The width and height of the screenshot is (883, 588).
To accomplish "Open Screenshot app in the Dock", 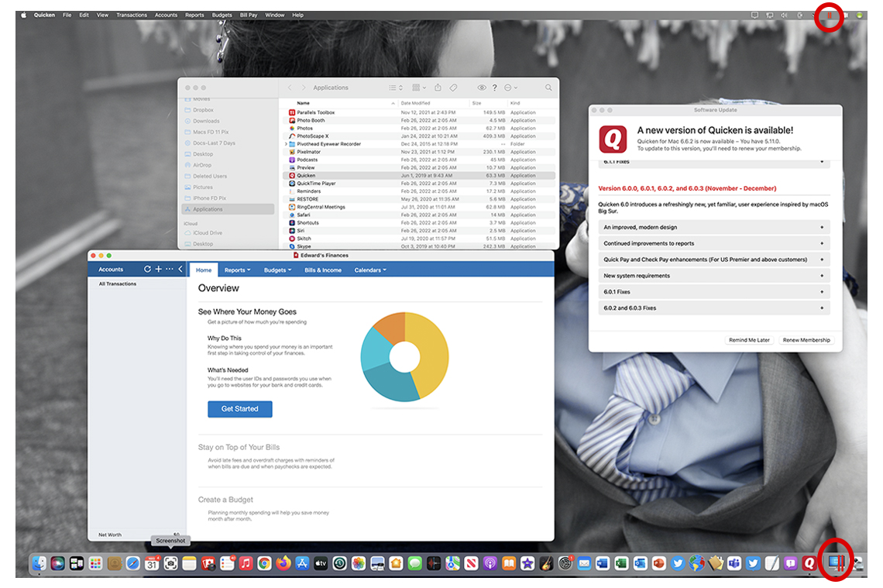I will point(170,564).
